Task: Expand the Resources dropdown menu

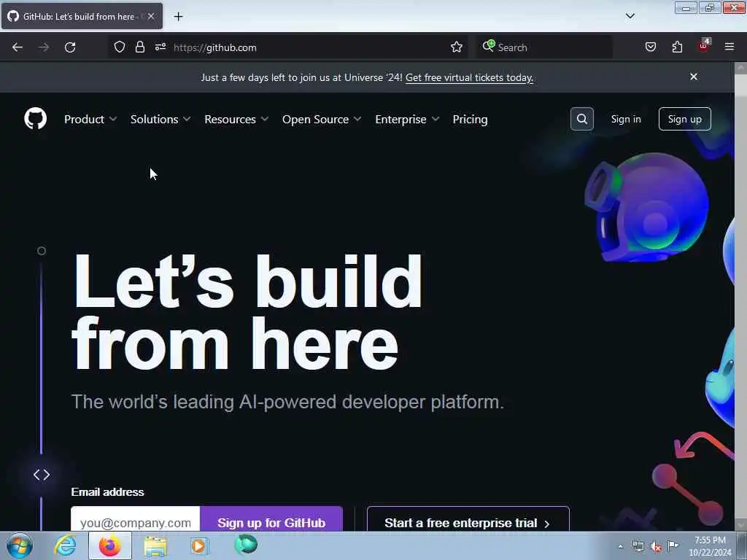Action: pos(236,119)
